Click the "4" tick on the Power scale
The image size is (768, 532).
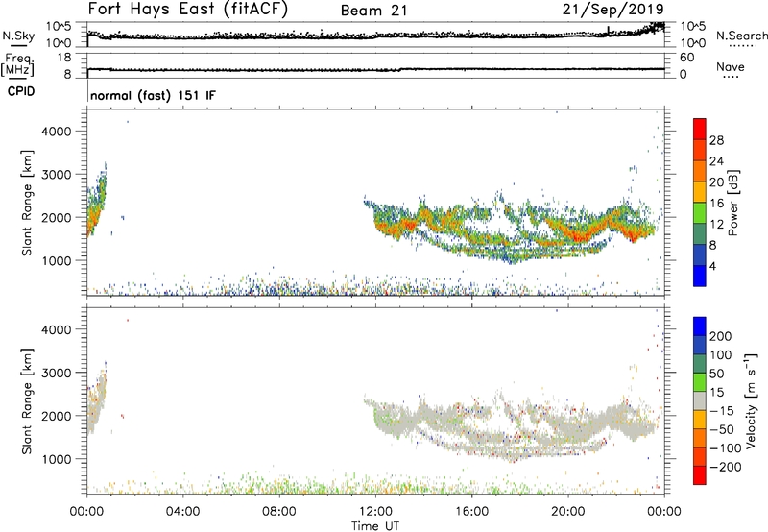(712, 266)
